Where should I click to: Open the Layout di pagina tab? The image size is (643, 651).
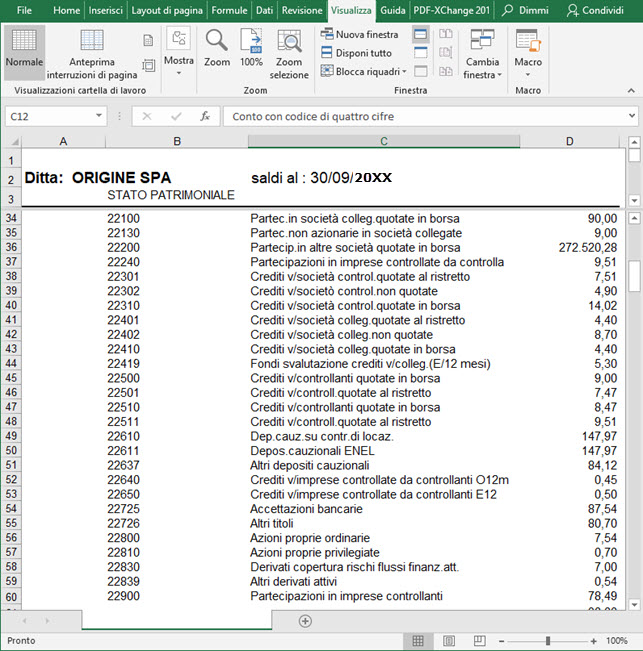click(x=167, y=10)
